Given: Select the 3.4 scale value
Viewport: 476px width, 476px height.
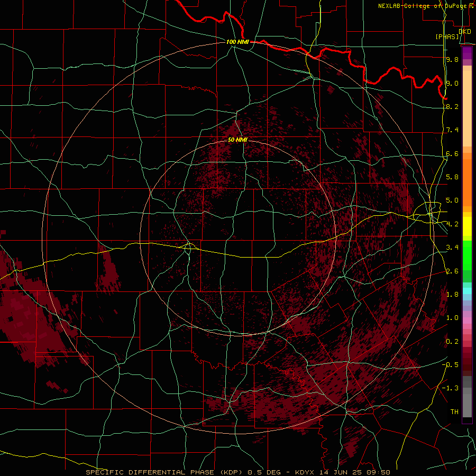Looking at the screenshot, I should (452, 248).
